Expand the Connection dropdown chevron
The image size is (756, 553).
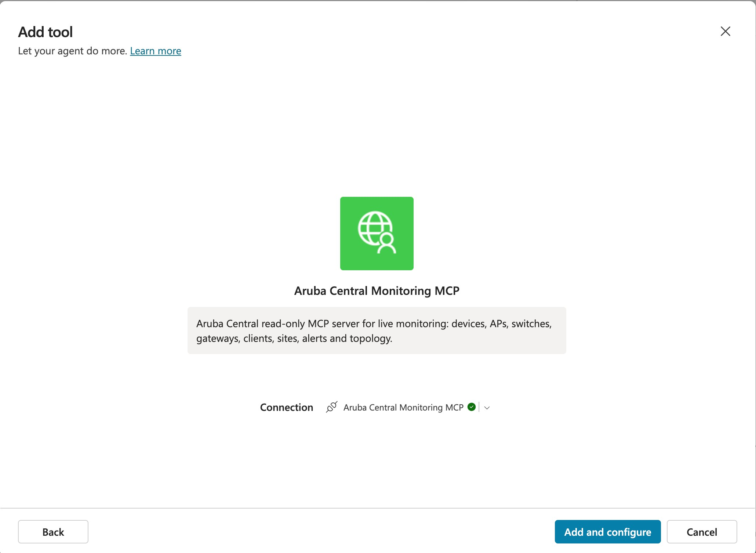487,408
